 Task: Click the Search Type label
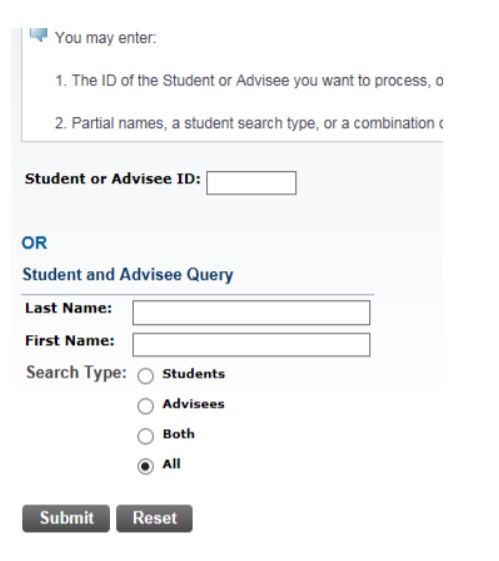77,373
